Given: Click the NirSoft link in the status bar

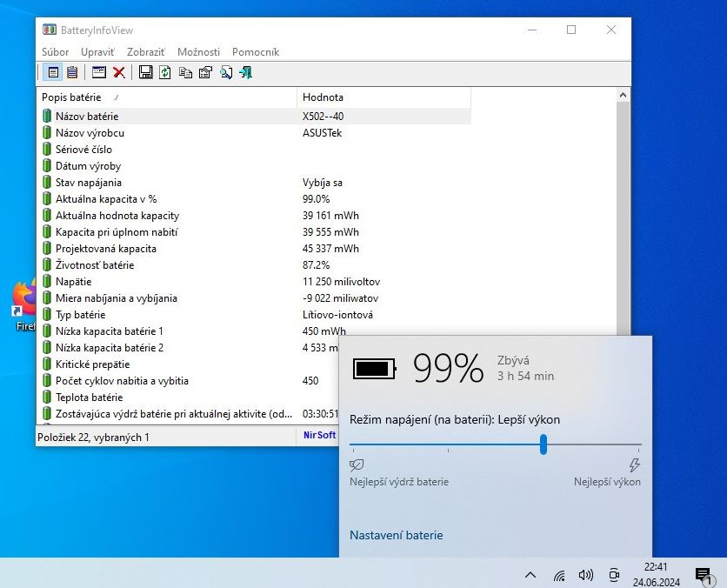Looking at the screenshot, I should (319, 435).
